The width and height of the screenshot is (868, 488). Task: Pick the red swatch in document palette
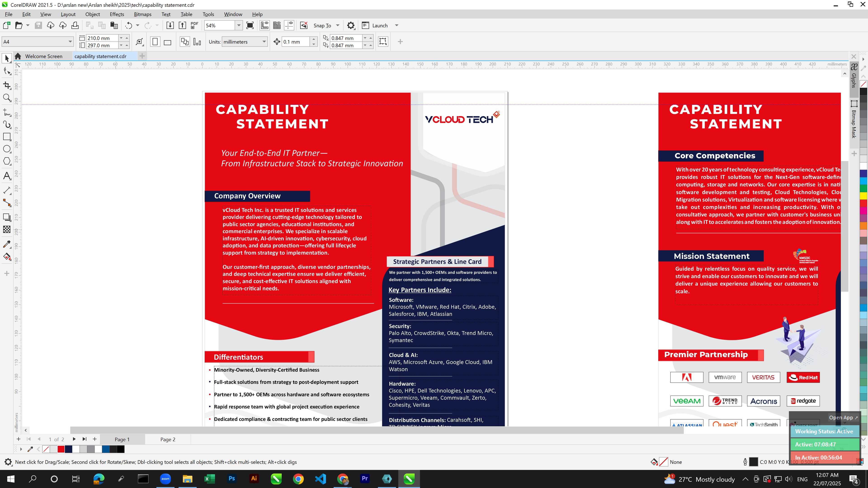tap(61, 449)
